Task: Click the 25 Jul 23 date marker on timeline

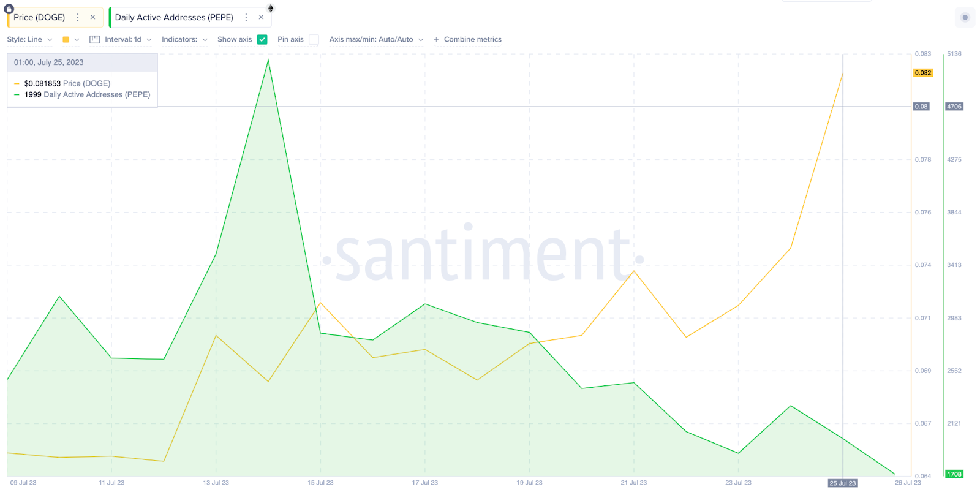Action: click(x=842, y=483)
